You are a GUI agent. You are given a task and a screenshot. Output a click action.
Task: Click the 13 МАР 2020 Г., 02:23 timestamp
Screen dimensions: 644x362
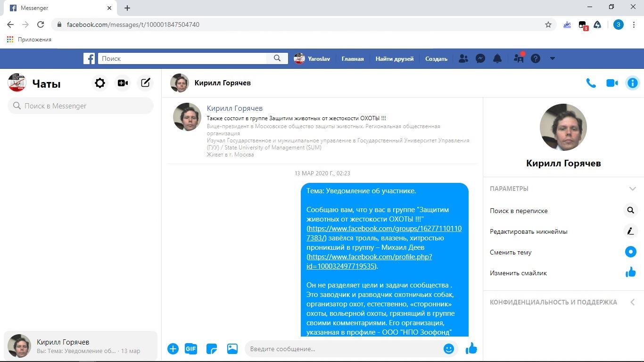[322, 173]
